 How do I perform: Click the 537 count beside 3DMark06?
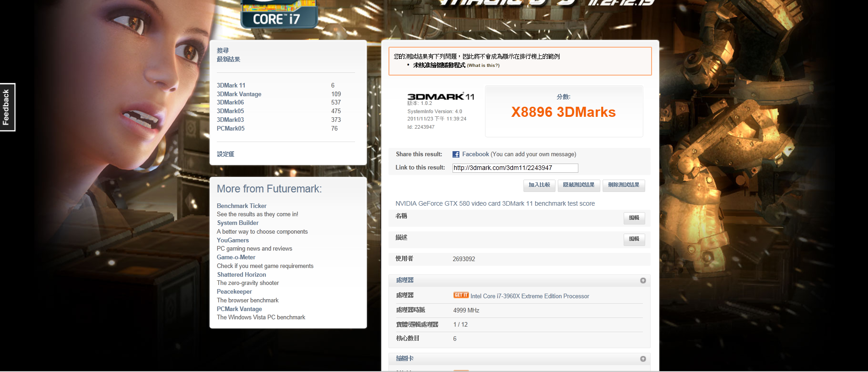pyautogui.click(x=336, y=102)
